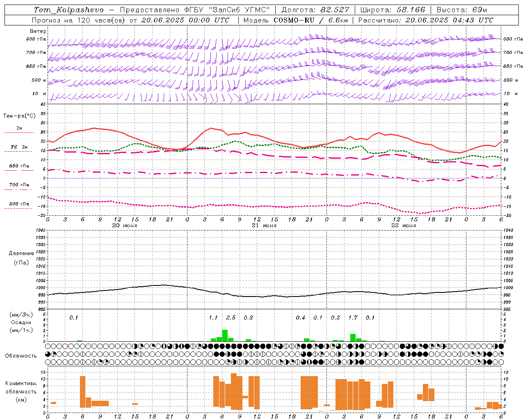Click the 0.3 precipitation total value
This screenshot has height=420, width=525.
248,317
